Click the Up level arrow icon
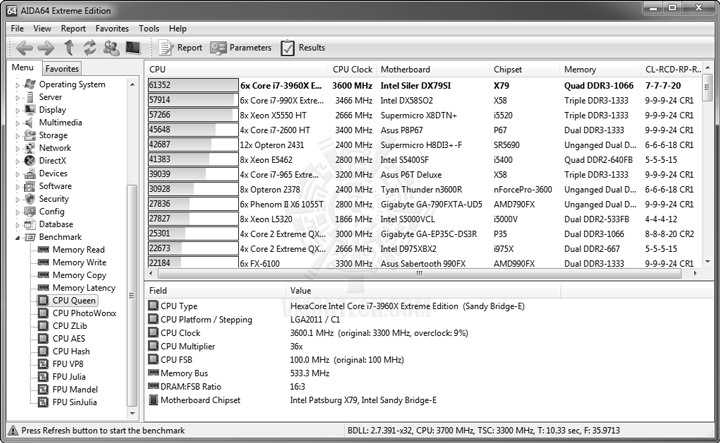Screen dimensions: 720x443 [x=69, y=47]
